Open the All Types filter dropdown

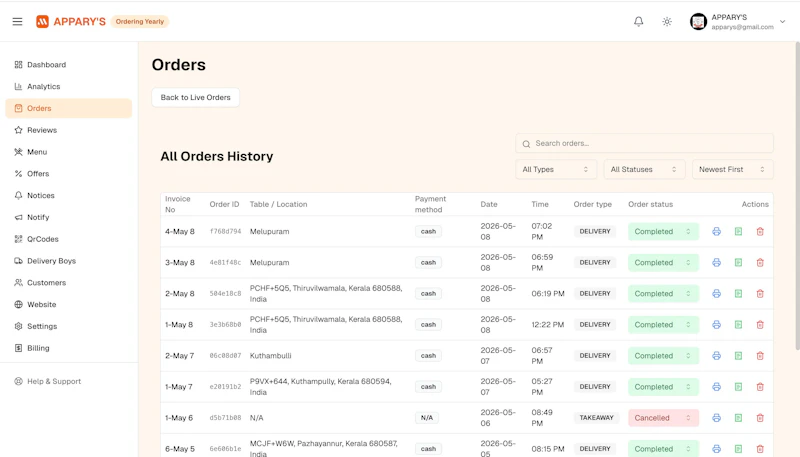coord(556,169)
